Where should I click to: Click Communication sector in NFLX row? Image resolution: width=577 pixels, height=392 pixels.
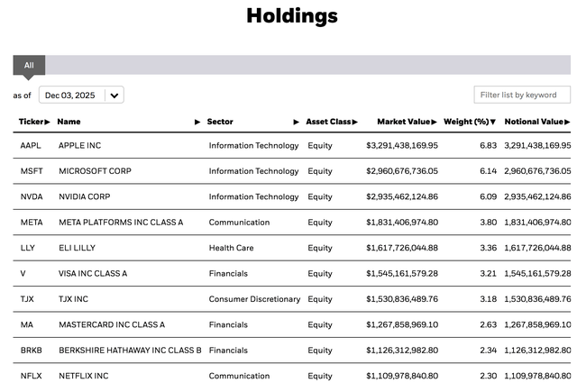point(239,376)
